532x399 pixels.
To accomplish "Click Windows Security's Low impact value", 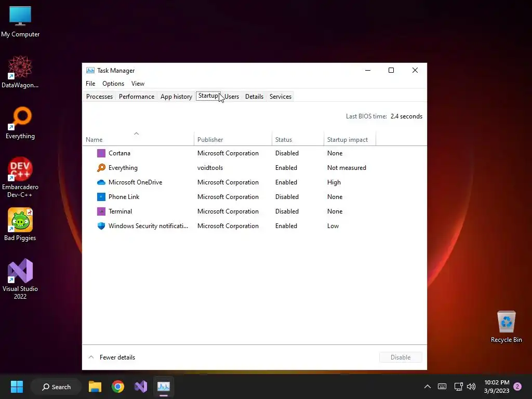I will pos(333,226).
